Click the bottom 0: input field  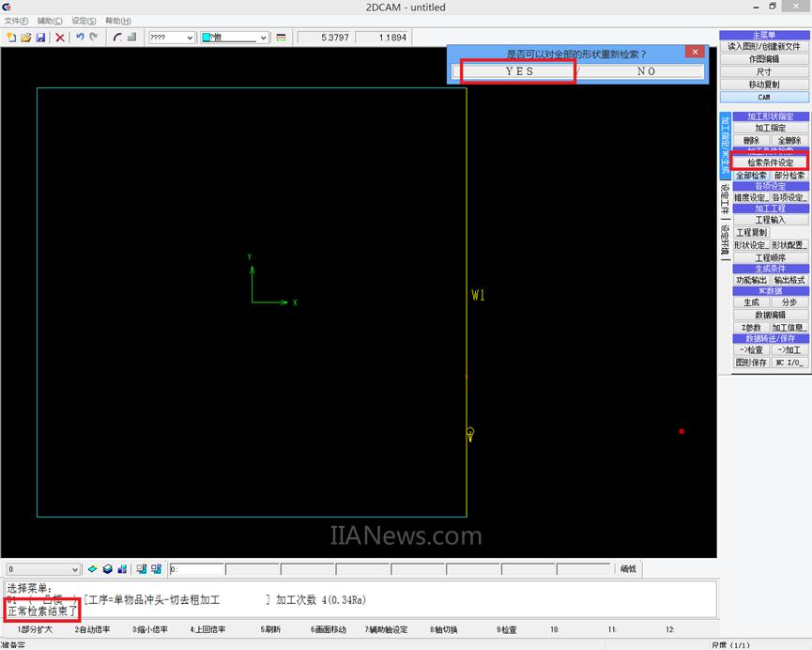pyautogui.click(x=196, y=569)
